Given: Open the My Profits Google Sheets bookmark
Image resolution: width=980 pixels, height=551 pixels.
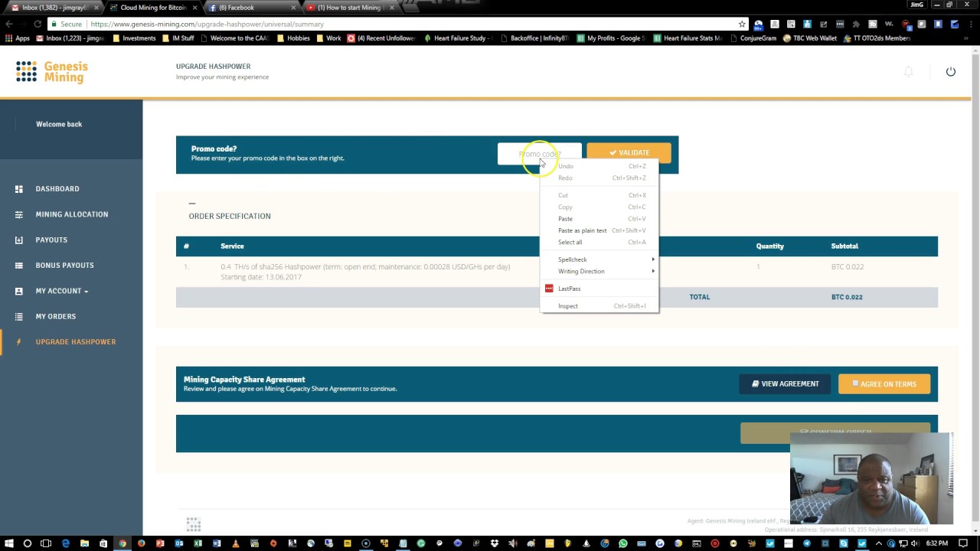Looking at the screenshot, I should click(611, 38).
